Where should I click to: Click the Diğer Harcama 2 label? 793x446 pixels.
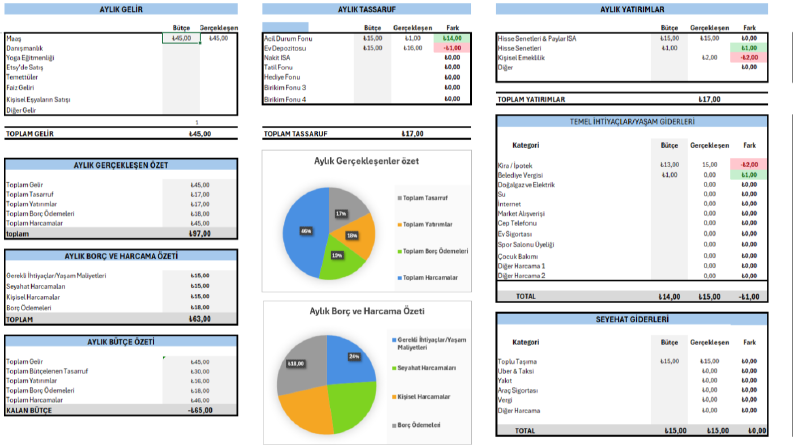click(x=521, y=276)
